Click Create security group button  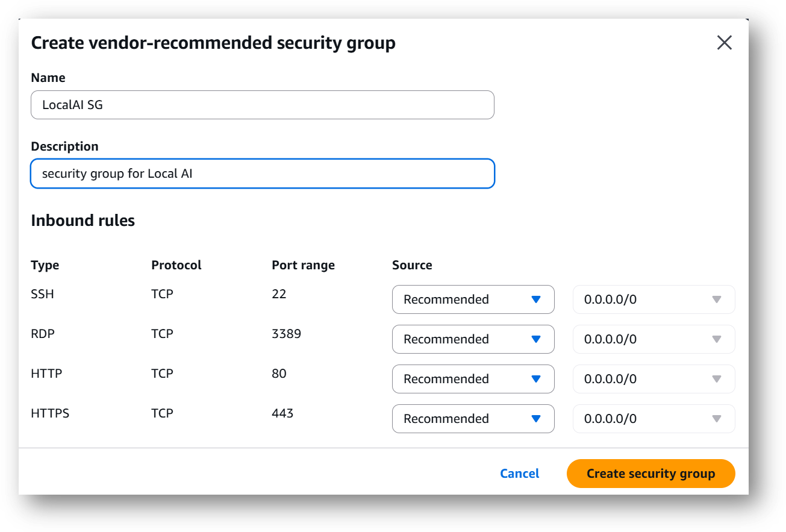point(650,474)
